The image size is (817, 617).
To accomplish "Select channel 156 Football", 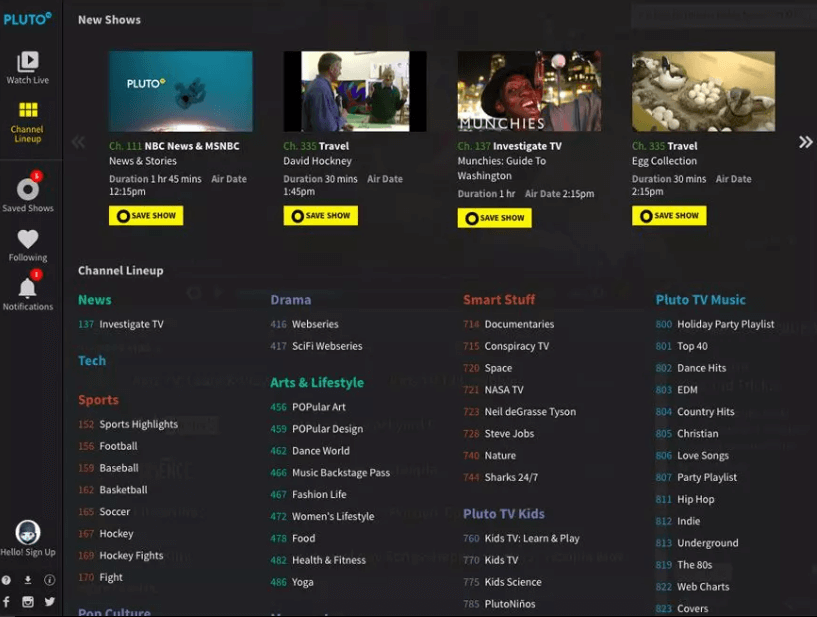I will [108, 446].
